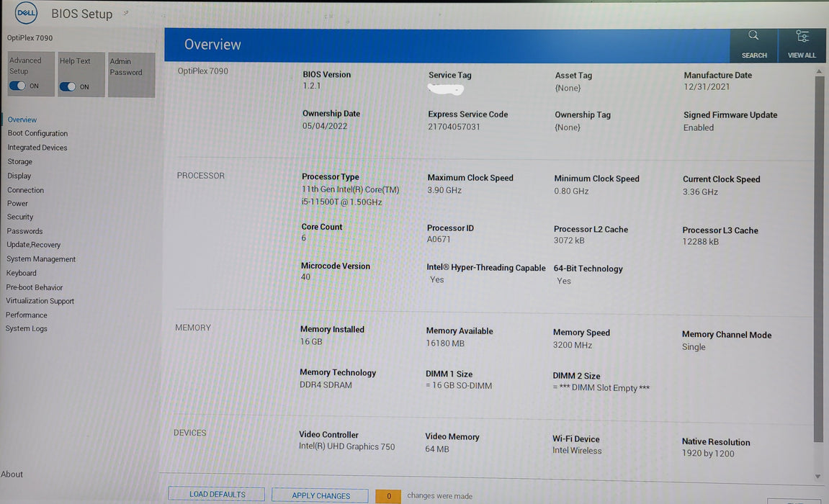
Task: Click Minimum Clock Speed 0.80 GHz
Action: 571,192
